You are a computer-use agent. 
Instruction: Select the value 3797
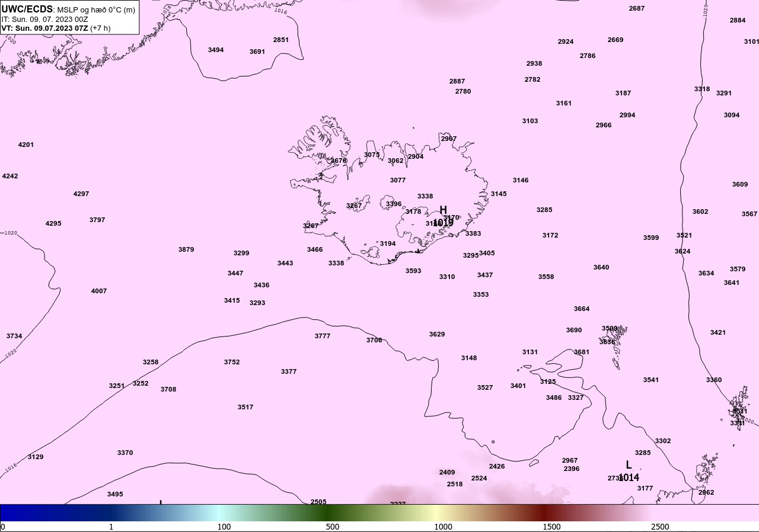(x=97, y=220)
